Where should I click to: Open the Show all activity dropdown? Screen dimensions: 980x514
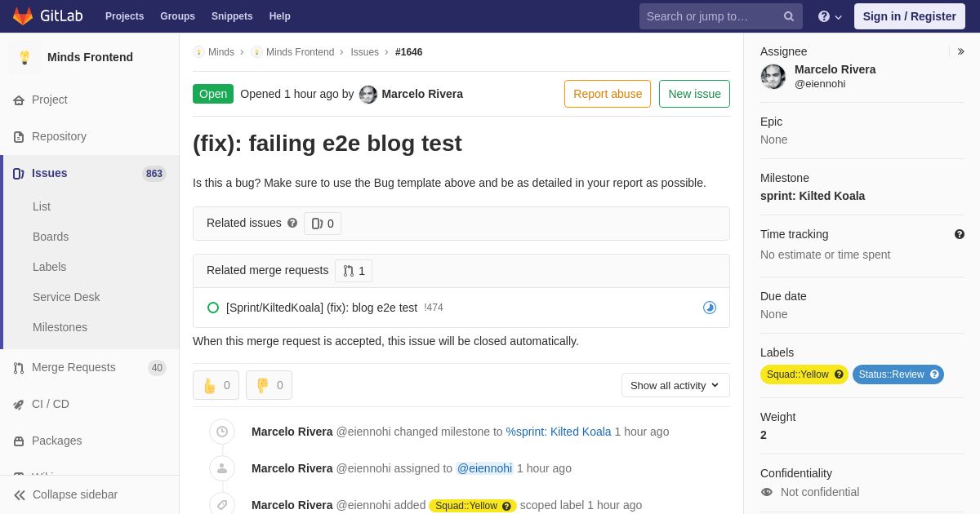(x=675, y=385)
